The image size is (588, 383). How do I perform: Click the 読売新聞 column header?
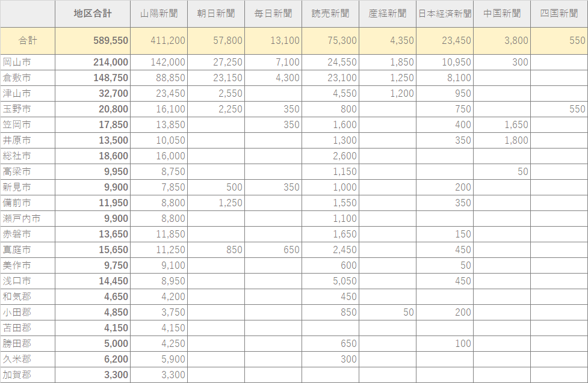[x=330, y=13]
